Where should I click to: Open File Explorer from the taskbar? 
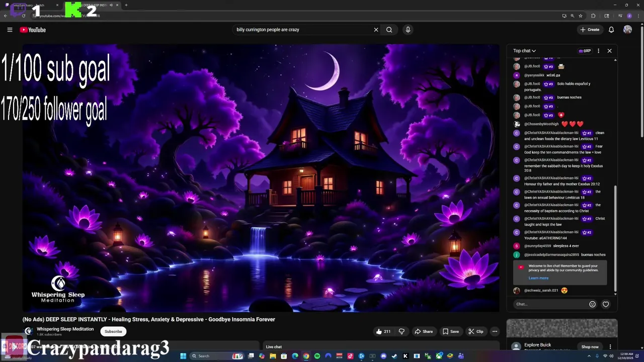tap(273, 356)
